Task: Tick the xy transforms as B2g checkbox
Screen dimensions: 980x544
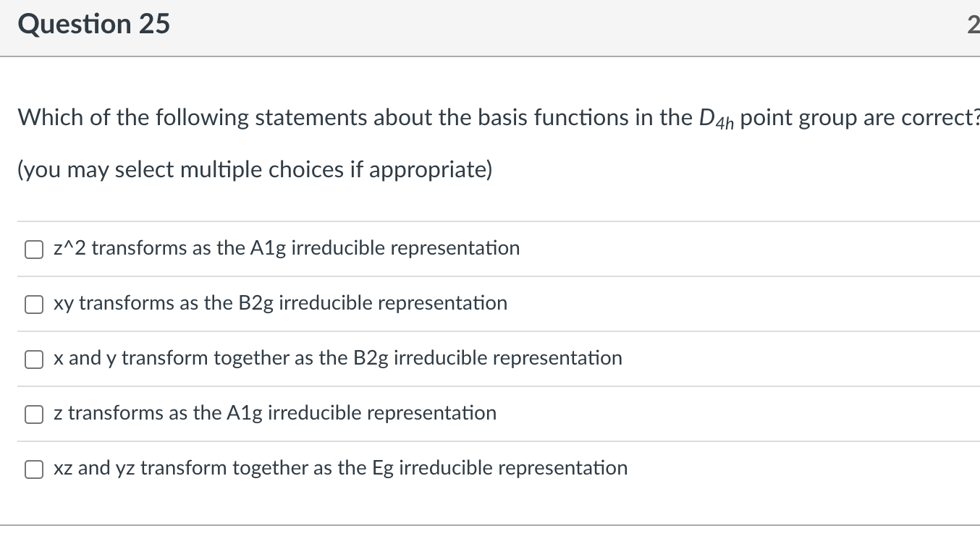Action: [x=33, y=305]
